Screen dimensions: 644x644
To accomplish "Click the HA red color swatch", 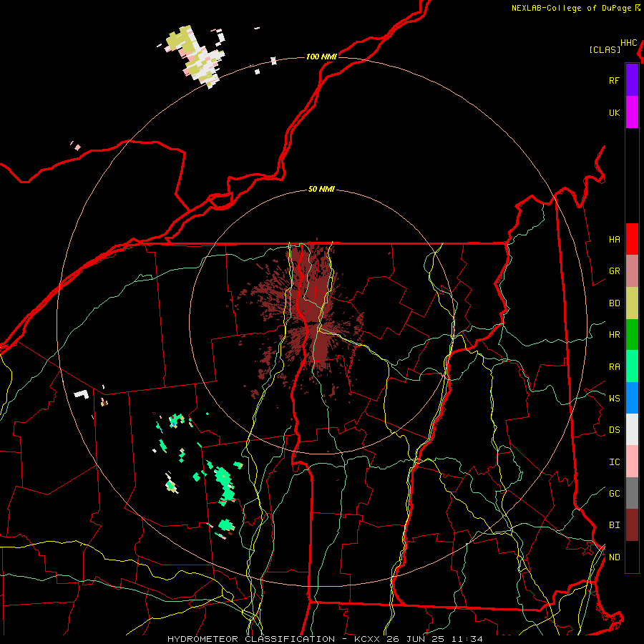I will tap(632, 239).
